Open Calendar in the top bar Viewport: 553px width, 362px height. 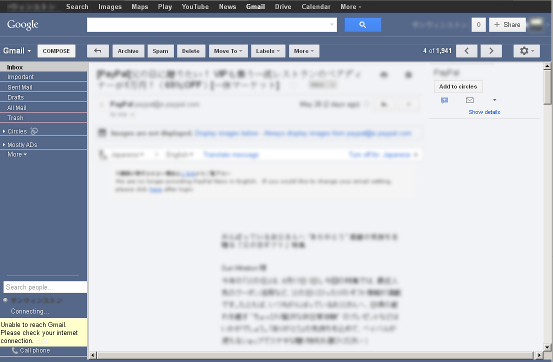(316, 7)
